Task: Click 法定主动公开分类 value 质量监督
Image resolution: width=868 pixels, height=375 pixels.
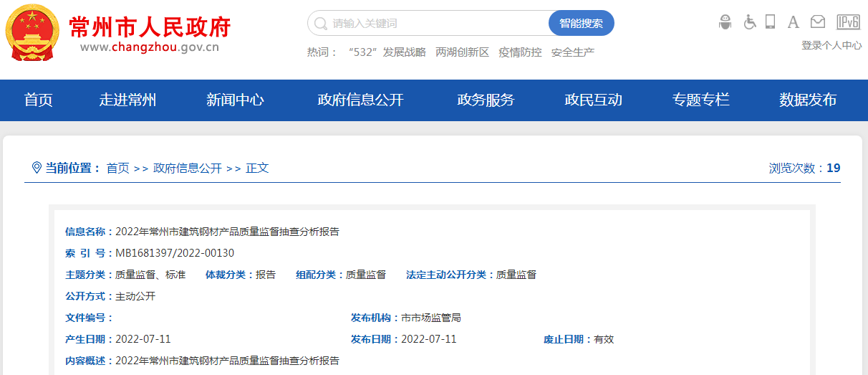Action: tap(516, 275)
